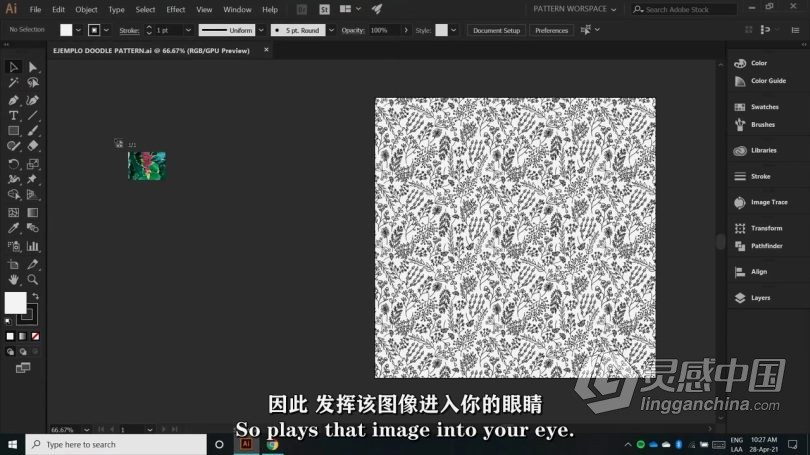Open fill color dropdown in control bar

(x=78, y=30)
